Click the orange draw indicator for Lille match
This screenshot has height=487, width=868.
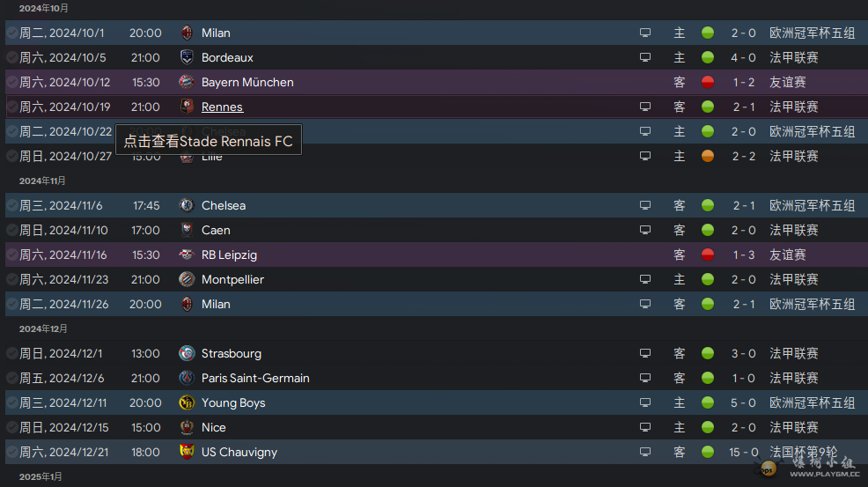pos(708,156)
